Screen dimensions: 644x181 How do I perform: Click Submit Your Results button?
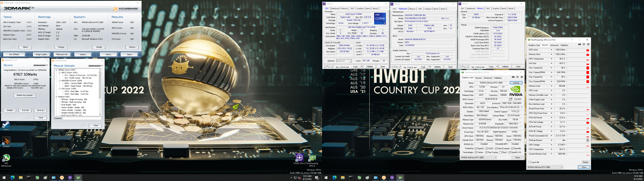(x=25, y=95)
